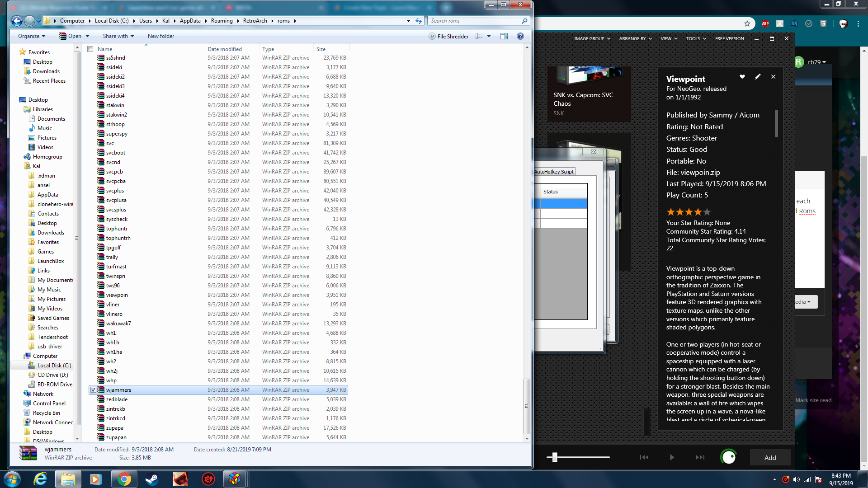Open the browser three-dot menu
The height and width of the screenshot is (488, 868).
(858, 23)
